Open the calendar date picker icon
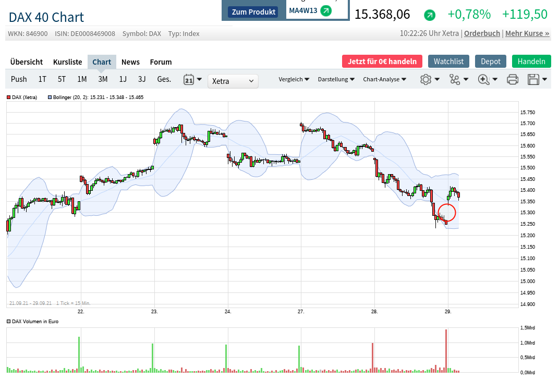The image size is (559, 392). click(x=189, y=80)
